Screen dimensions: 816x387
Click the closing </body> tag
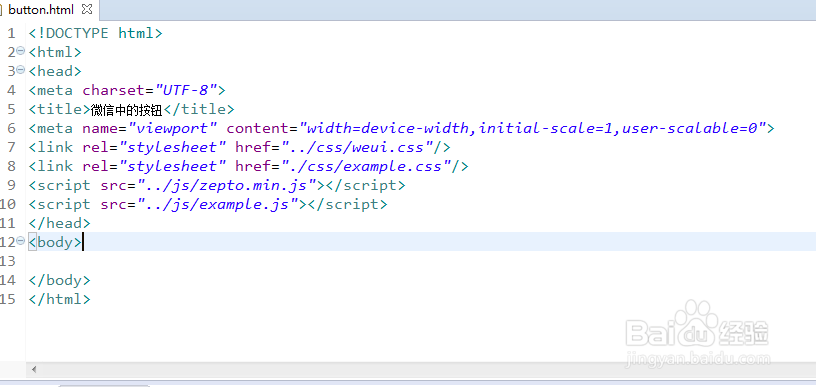coord(59,281)
